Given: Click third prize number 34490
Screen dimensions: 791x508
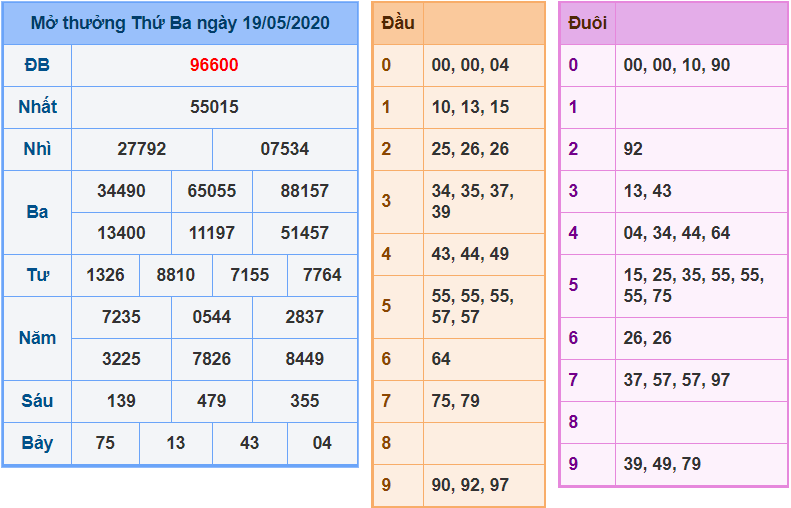Looking at the screenshot, I should coord(121,191).
